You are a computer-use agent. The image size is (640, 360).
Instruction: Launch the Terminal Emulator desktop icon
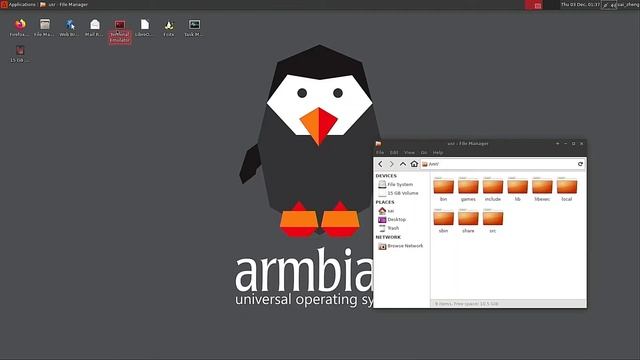pos(120,31)
